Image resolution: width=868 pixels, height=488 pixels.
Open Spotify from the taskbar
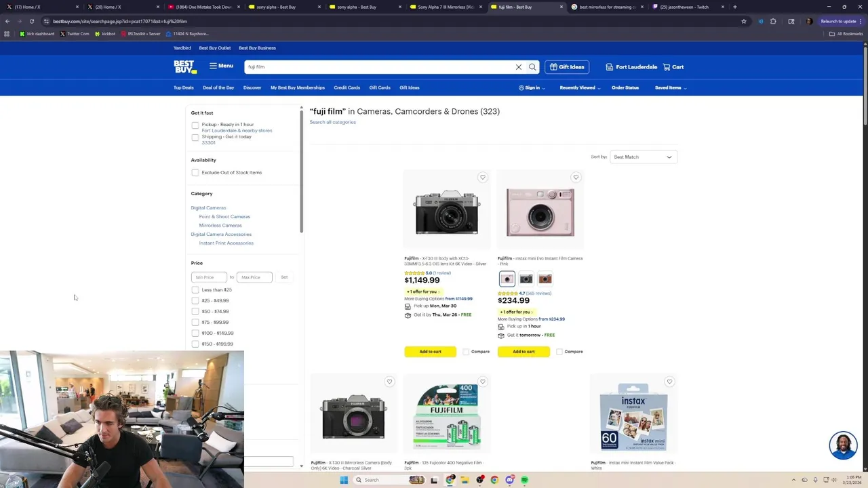(524, 480)
